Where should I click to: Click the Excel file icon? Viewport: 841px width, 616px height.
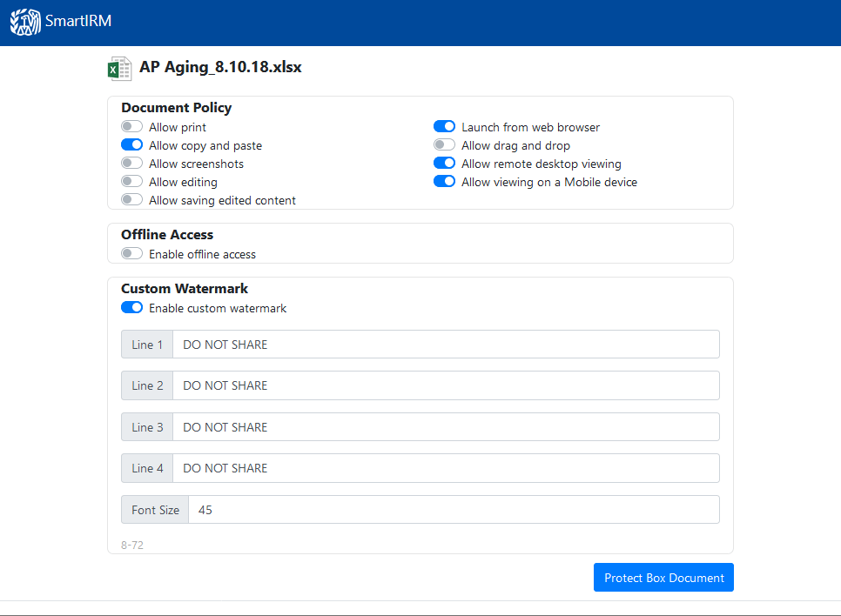tap(119, 69)
